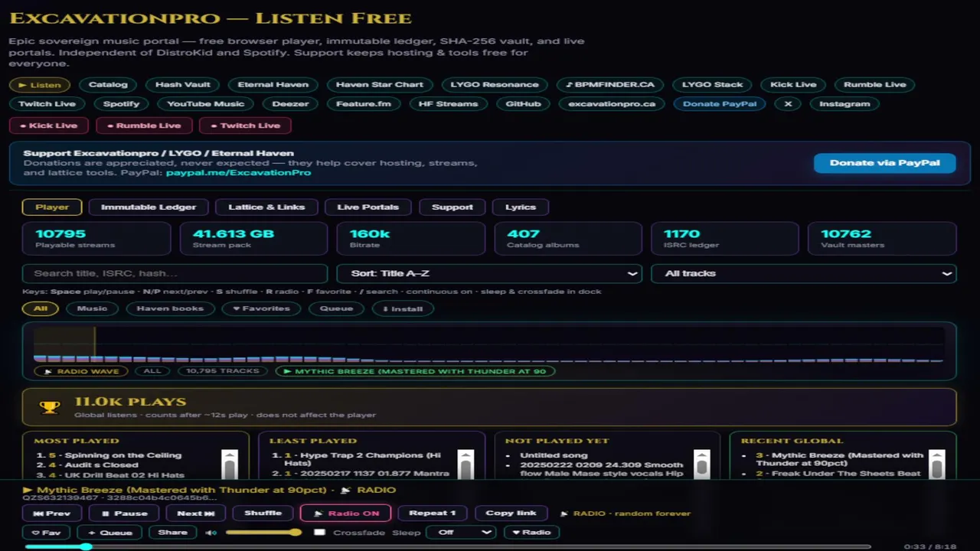Open the Lattice & Links tab
The image size is (980, 551).
(x=266, y=207)
